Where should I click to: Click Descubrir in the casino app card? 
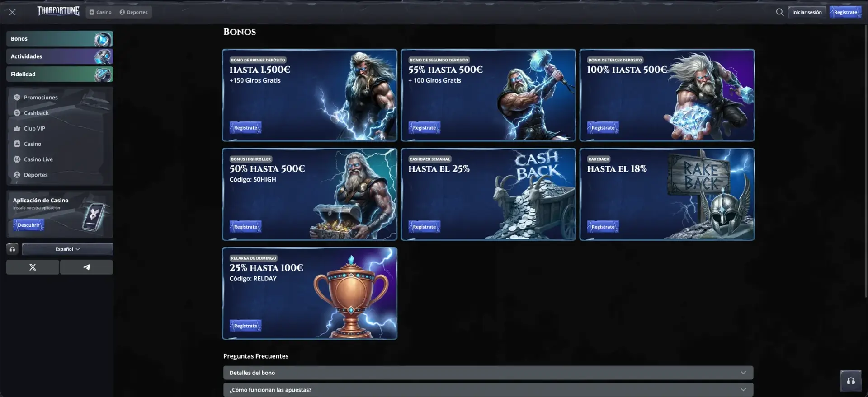pos(28,225)
